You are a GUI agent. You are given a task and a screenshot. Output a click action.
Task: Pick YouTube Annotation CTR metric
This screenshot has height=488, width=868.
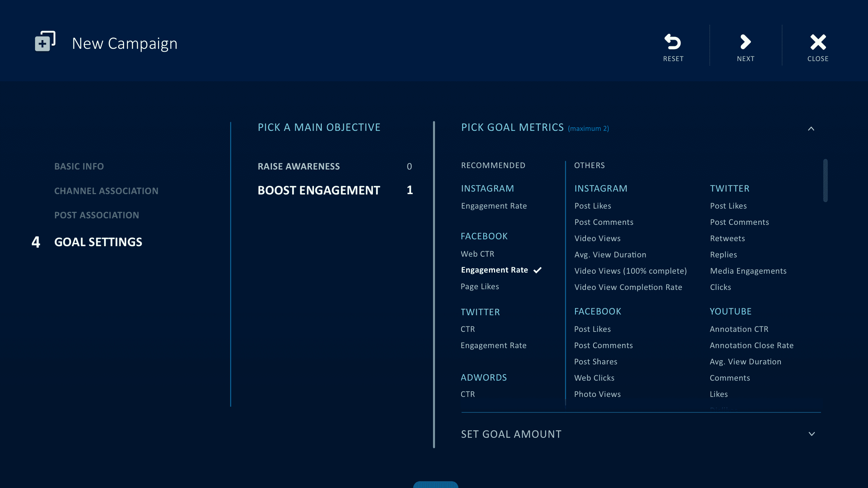739,329
